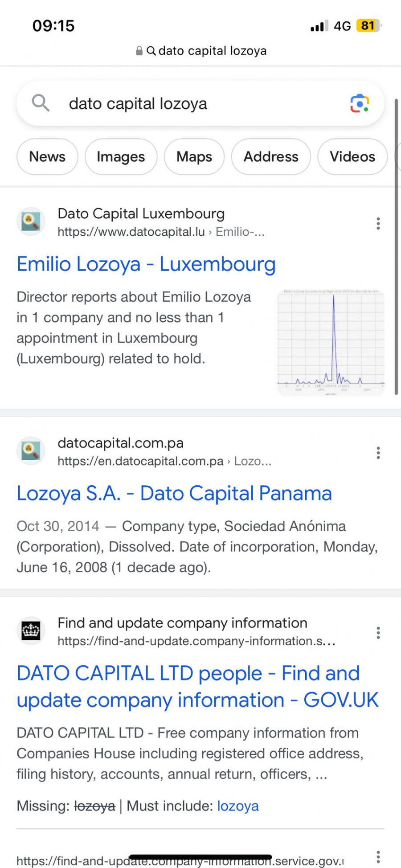The image size is (401, 868).
Task: Open three-dot menu for datocapital.com.pa result
Action: (x=378, y=453)
